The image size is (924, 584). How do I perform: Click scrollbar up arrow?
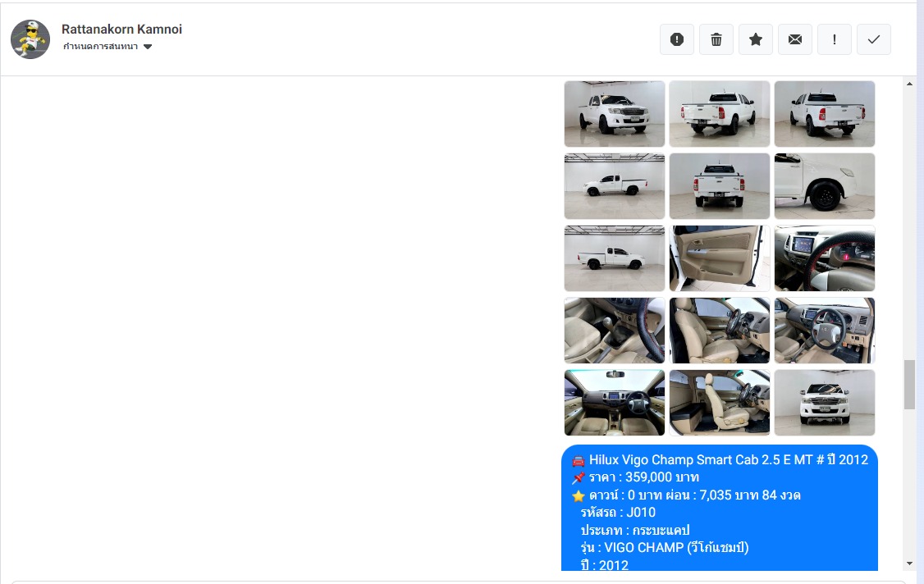coord(909,84)
